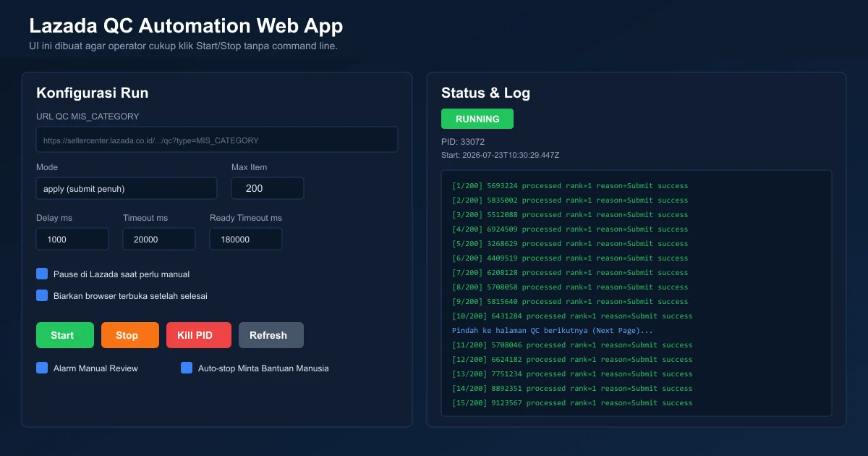Viewport: 868px width, 456px height.
Task: Click the Pindah ke halaman QC berikutnya log line
Action: coord(553,331)
